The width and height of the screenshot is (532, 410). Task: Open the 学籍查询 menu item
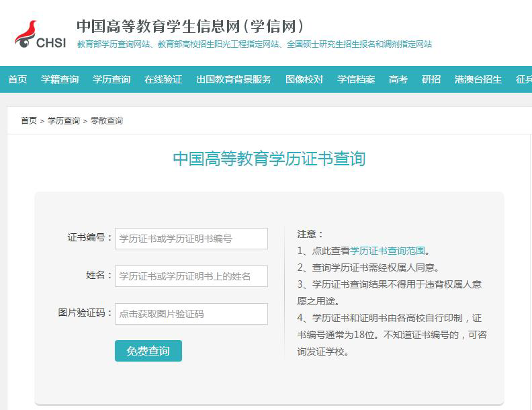60,79
